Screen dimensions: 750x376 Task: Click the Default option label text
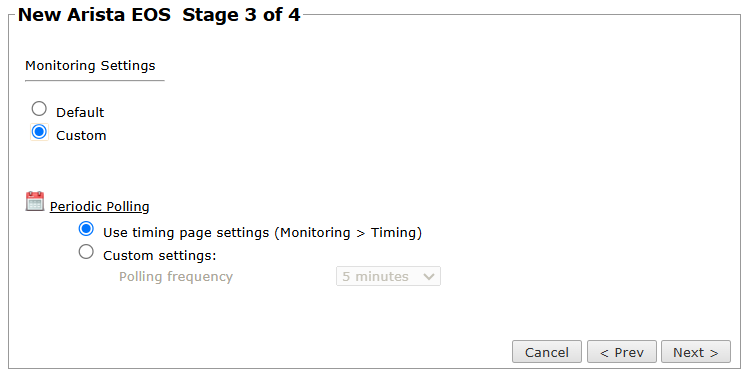click(x=80, y=112)
